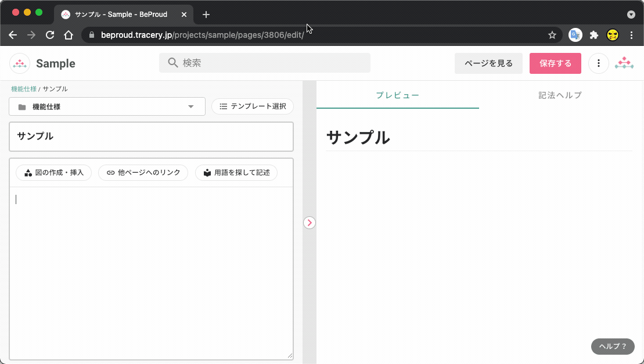Click the ページを見る button

pos(488,63)
